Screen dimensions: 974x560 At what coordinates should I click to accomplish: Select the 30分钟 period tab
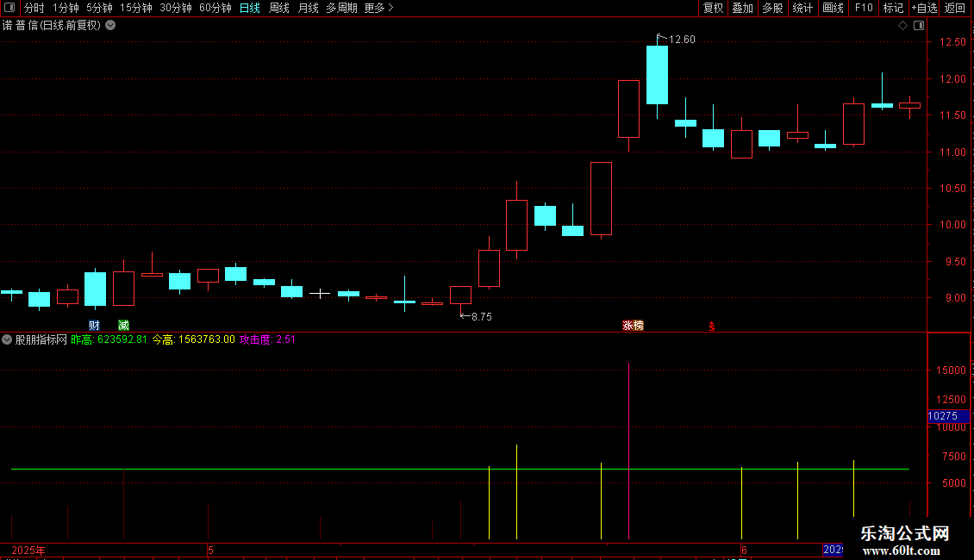click(176, 8)
